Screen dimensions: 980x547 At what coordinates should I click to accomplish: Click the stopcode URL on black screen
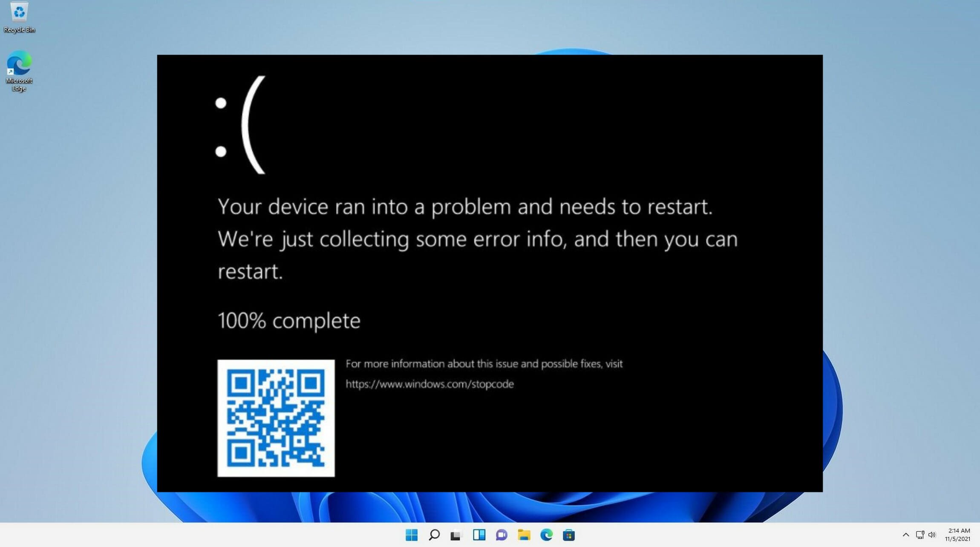coord(429,384)
